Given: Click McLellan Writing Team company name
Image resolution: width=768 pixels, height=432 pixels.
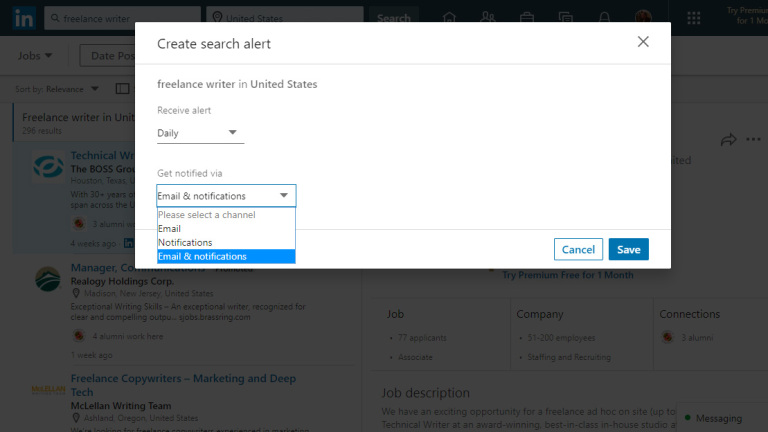Looking at the screenshot, I should click(121, 406).
